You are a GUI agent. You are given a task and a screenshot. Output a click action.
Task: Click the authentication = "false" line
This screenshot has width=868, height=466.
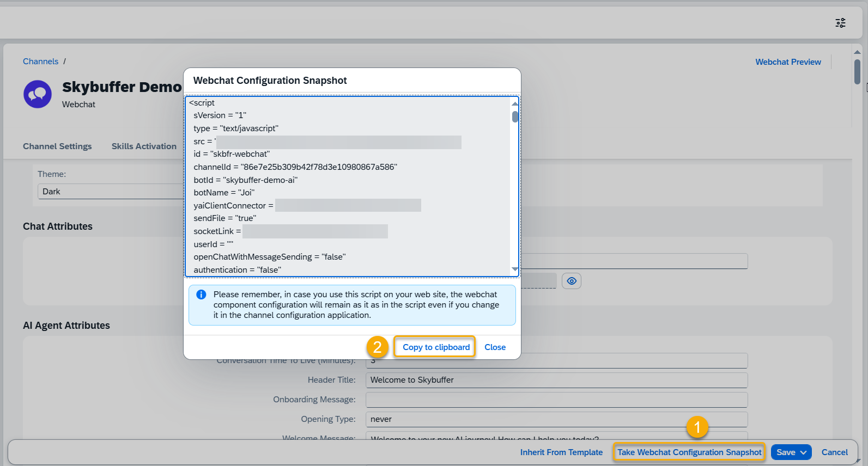click(238, 270)
